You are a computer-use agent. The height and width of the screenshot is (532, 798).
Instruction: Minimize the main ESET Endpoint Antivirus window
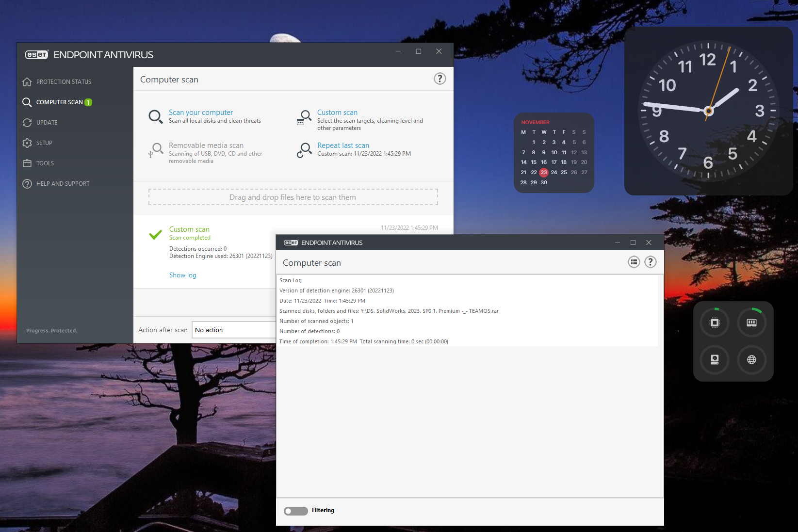(x=398, y=51)
